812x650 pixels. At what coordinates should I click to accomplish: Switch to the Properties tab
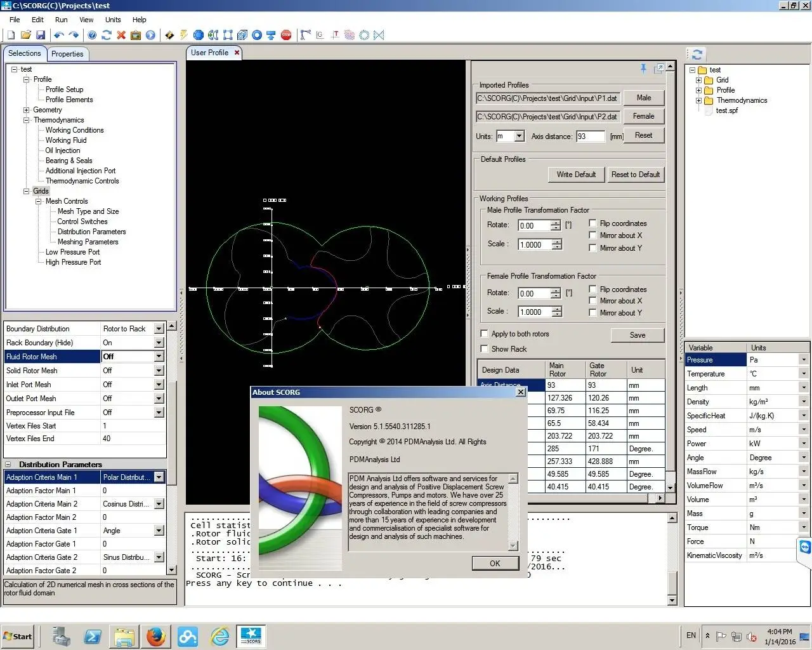click(x=67, y=54)
